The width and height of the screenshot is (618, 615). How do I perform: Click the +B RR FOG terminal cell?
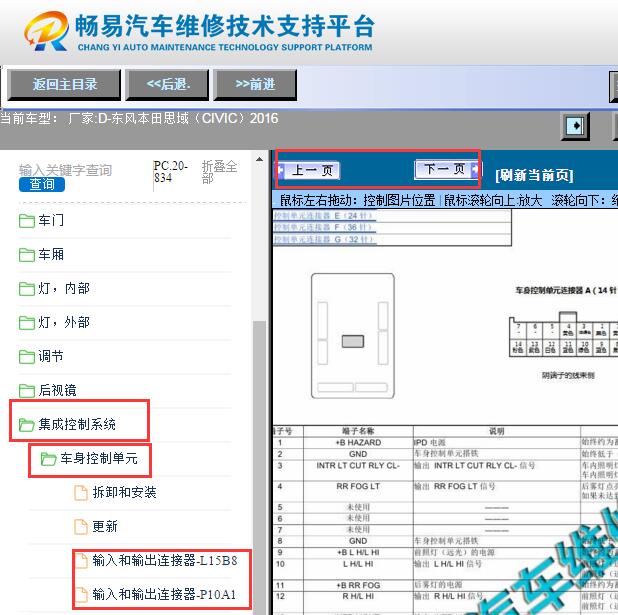click(x=358, y=585)
